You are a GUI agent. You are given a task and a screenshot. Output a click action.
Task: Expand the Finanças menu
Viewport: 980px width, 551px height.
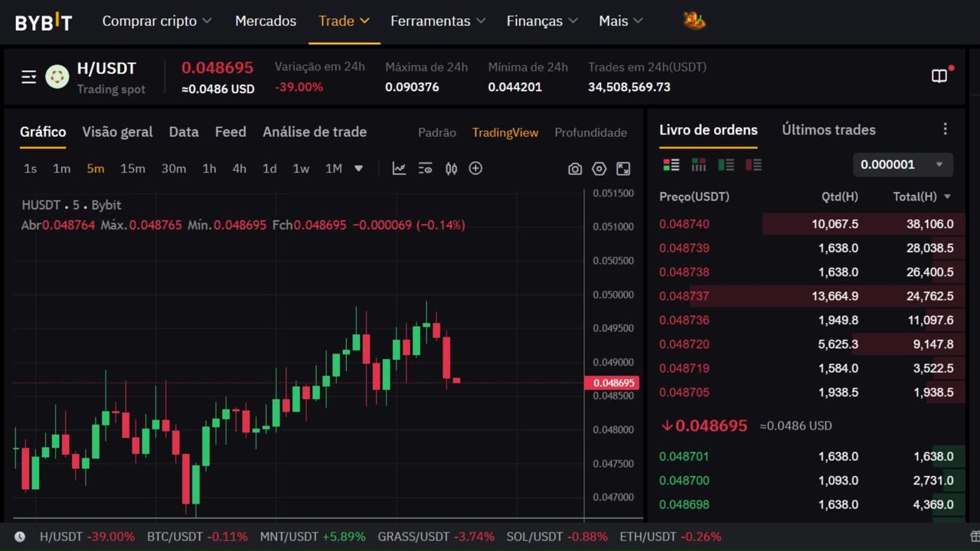542,21
